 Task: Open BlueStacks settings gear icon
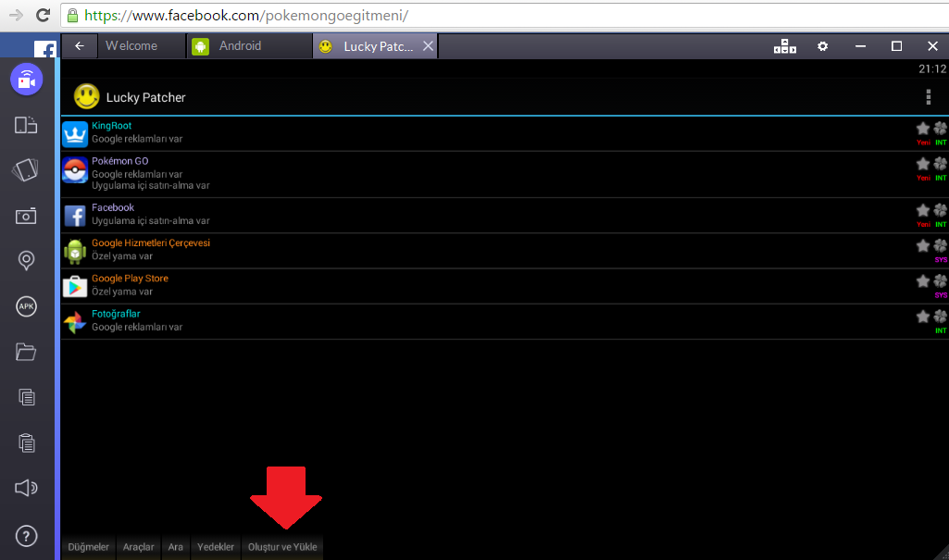pyautogui.click(x=822, y=46)
